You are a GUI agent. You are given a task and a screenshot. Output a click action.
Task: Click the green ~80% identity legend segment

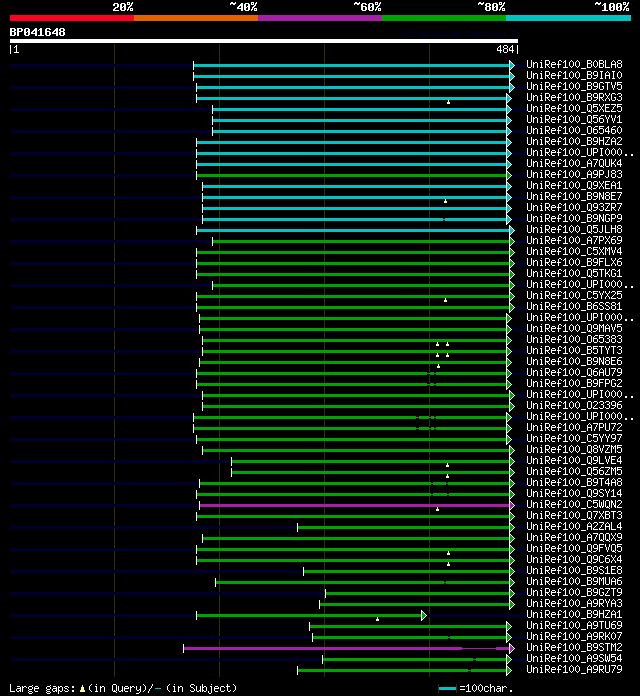point(444,18)
